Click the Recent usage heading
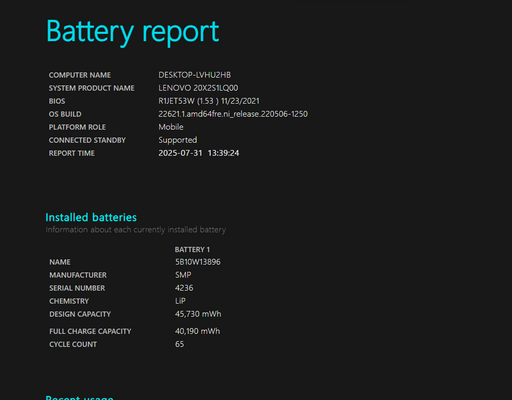This screenshot has width=512, height=400. pos(79,397)
